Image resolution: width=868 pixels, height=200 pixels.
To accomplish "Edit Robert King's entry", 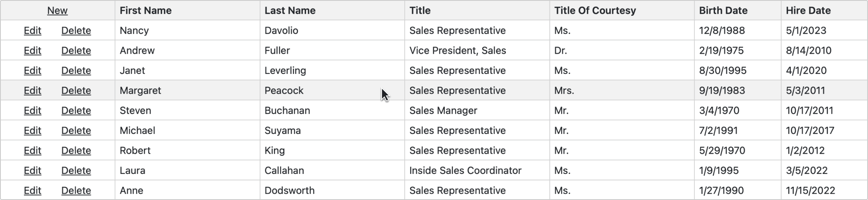I will pyautogui.click(x=33, y=150).
